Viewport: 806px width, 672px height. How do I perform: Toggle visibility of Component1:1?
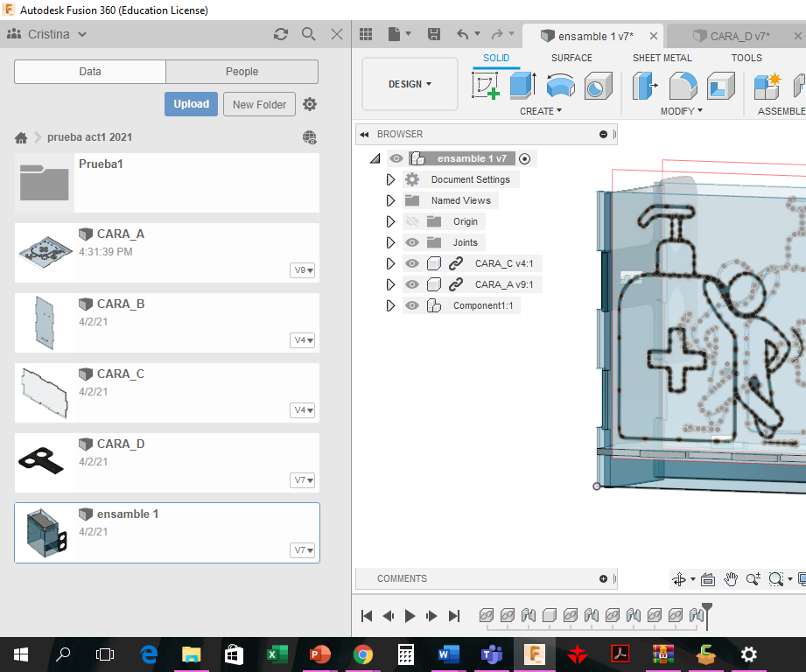coord(412,305)
